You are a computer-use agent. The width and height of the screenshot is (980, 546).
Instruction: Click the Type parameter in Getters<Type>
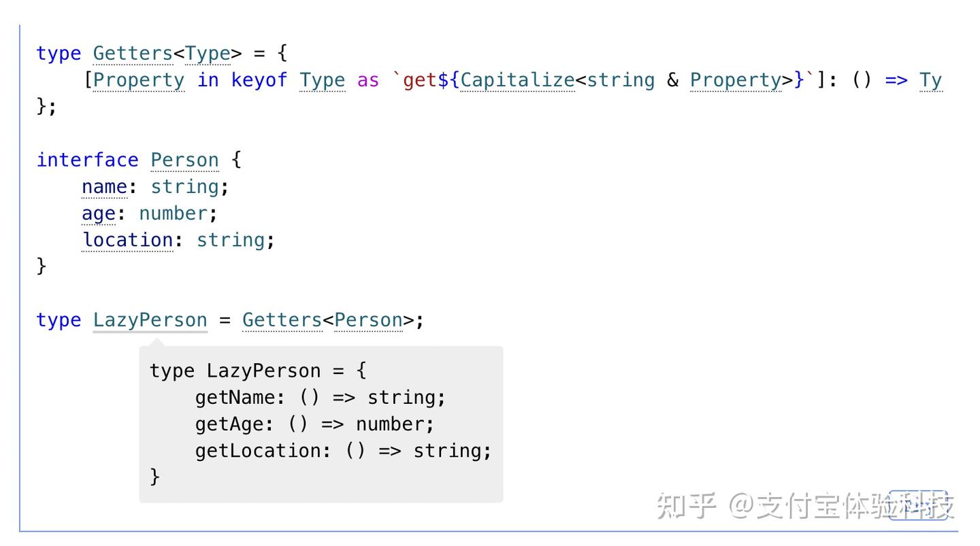pos(208,54)
